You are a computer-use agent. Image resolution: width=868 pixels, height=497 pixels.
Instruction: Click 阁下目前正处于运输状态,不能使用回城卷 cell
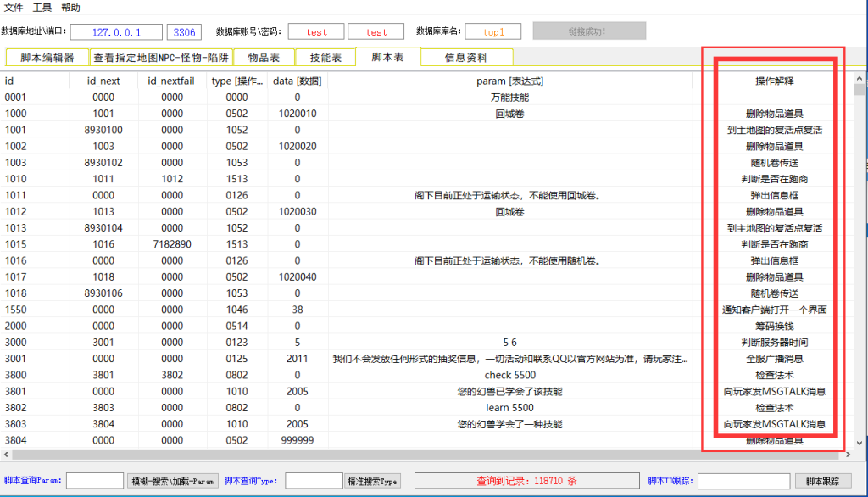tap(508, 196)
